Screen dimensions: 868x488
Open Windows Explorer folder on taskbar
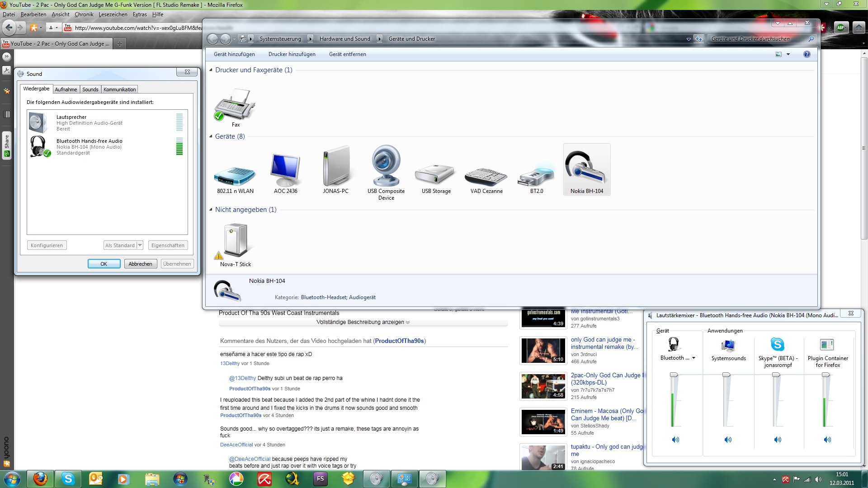tap(152, 479)
